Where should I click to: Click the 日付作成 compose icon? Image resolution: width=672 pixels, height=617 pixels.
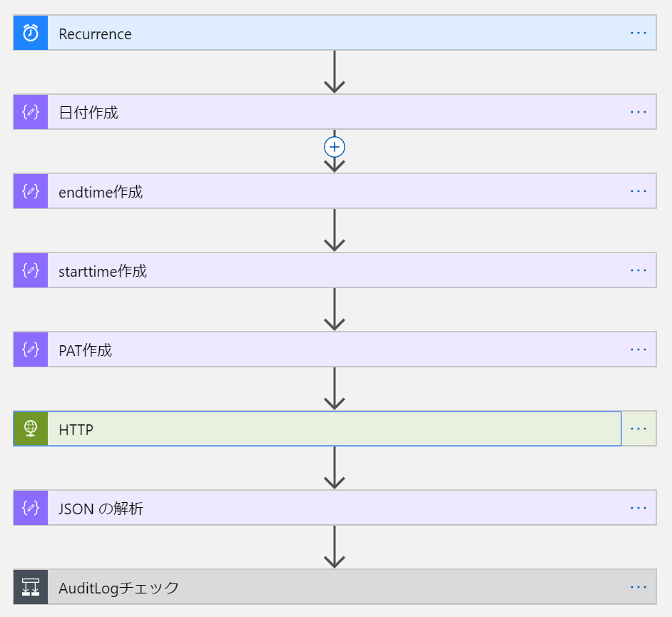[x=31, y=112]
